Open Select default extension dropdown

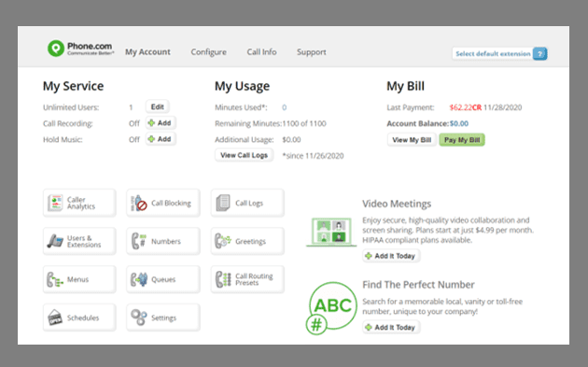point(493,53)
